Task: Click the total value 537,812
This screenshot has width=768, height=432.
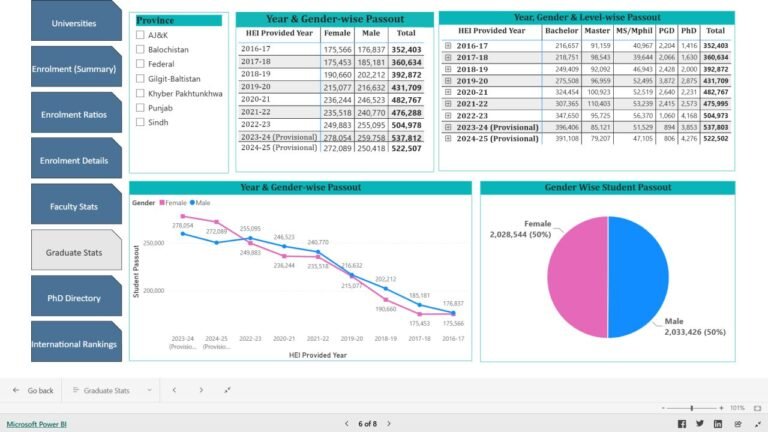Action: tap(406, 138)
